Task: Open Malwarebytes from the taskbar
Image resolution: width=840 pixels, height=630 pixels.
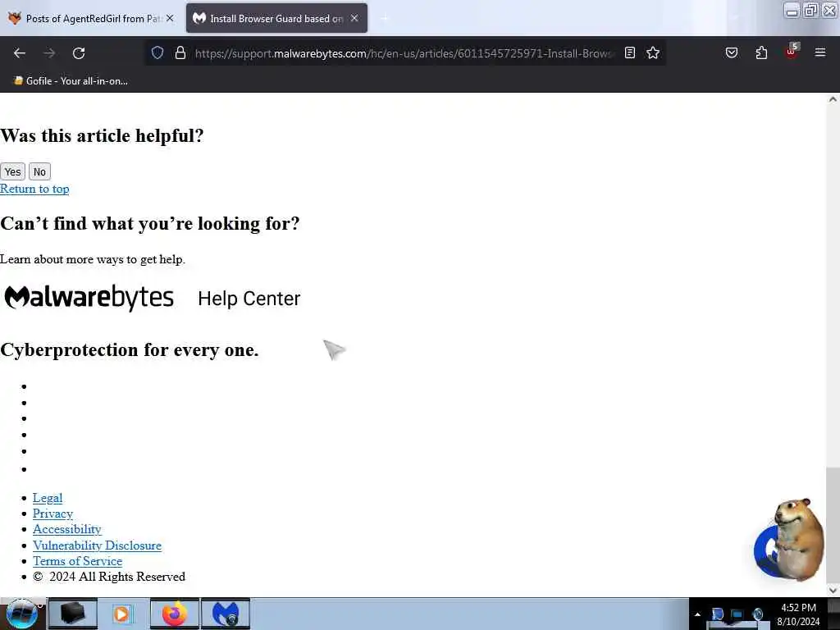Action: [226, 614]
